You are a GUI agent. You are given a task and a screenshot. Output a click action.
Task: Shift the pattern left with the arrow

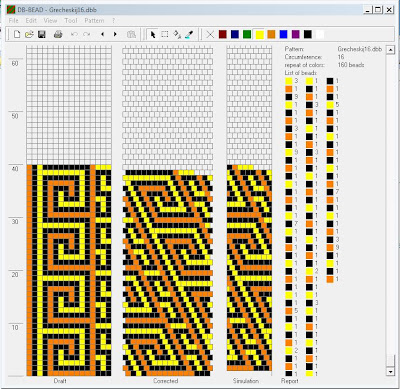(103, 34)
